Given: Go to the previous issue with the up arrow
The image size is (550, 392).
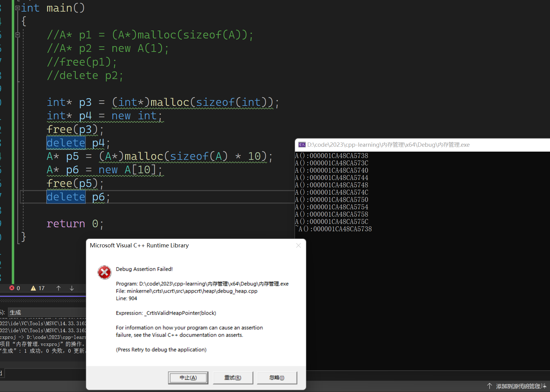Looking at the screenshot, I should 58,288.
